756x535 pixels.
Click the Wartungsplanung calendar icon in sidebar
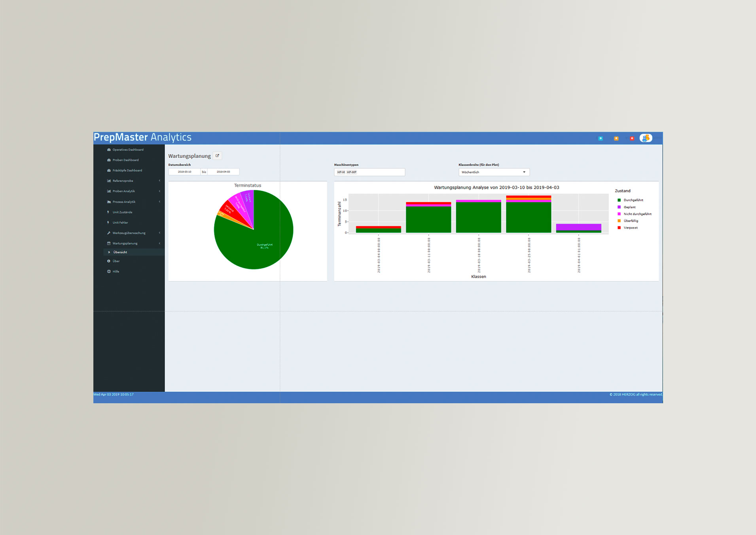tap(109, 243)
